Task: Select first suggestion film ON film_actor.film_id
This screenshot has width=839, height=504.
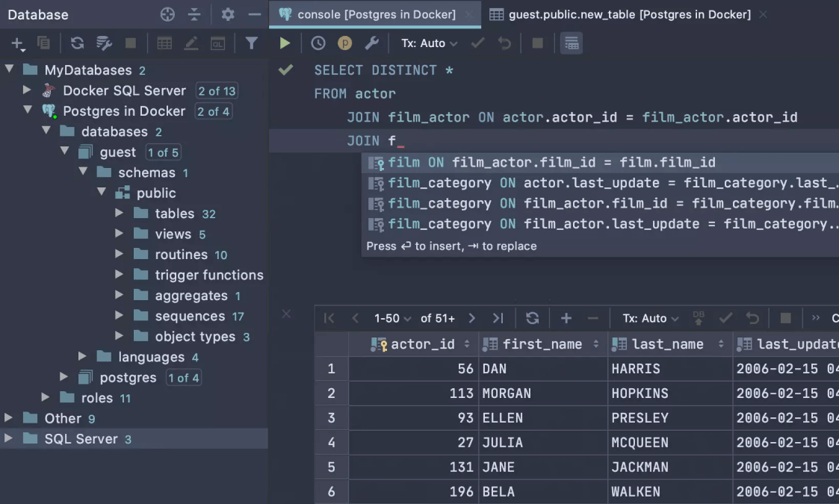Action: 601,162
